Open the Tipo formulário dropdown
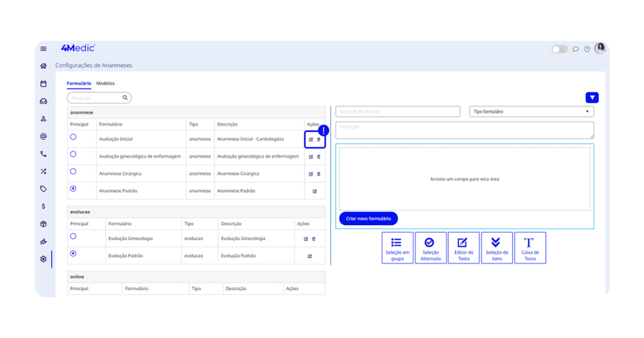 click(x=531, y=111)
